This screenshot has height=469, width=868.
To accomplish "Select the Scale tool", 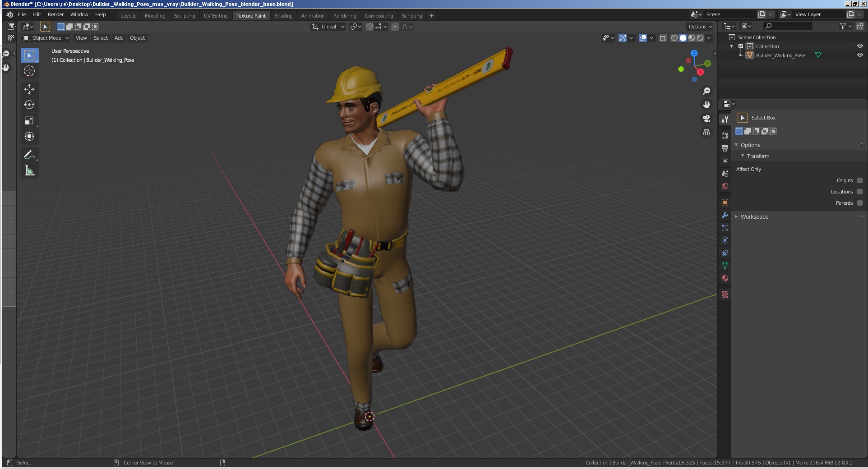I will (29, 121).
